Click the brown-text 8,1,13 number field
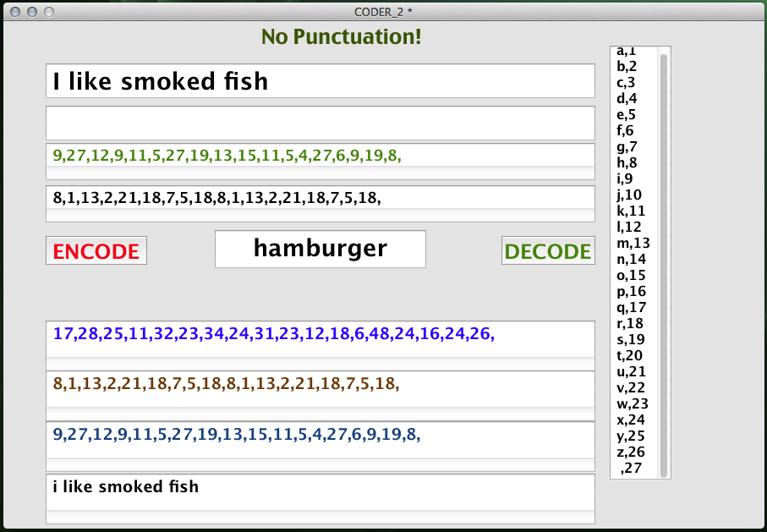Image resolution: width=767 pixels, height=532 pixels. tap(320, 388)
